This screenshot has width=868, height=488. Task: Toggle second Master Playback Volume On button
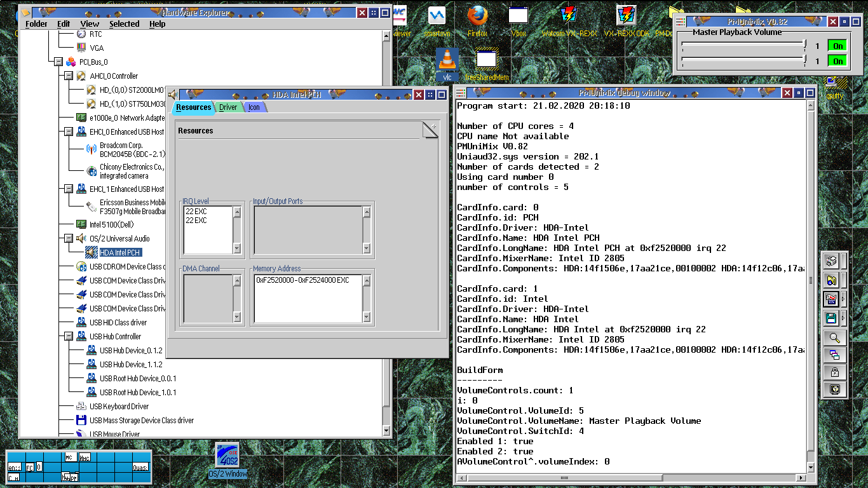click(x=837, y=61)
